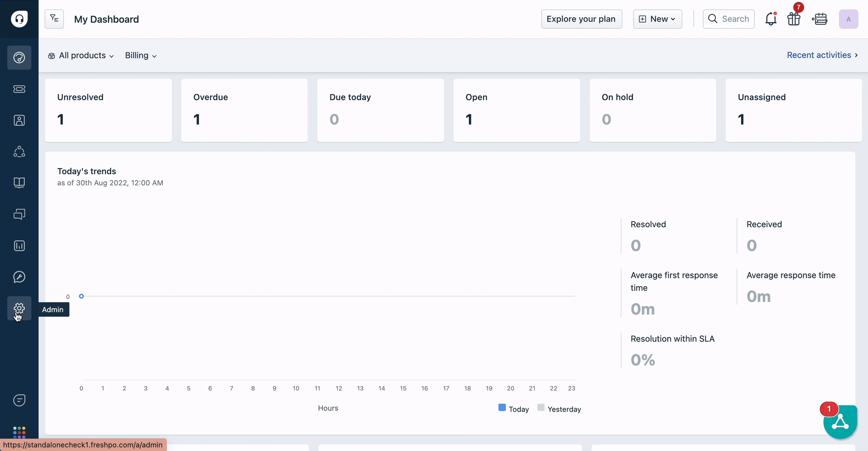The image size is (868, 451).
Task: Expand the All products dropdown
Action: pyautogui.click(x=81, y=56)
